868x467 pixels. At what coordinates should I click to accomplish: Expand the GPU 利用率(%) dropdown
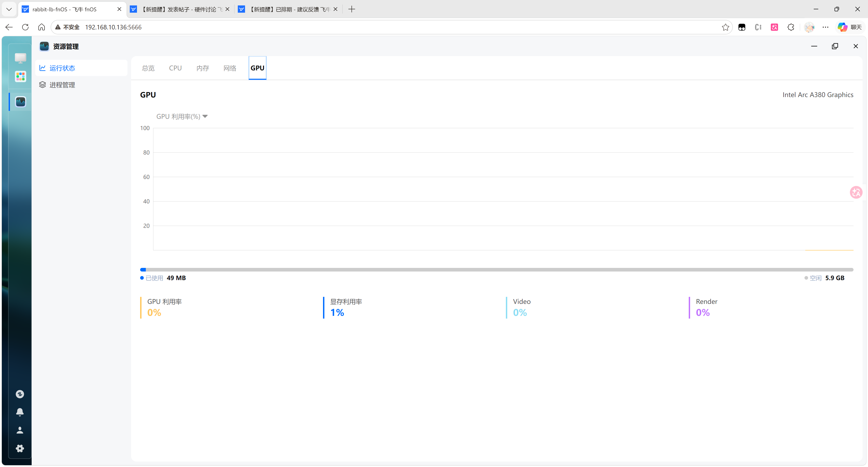click(x=182, y=116)
